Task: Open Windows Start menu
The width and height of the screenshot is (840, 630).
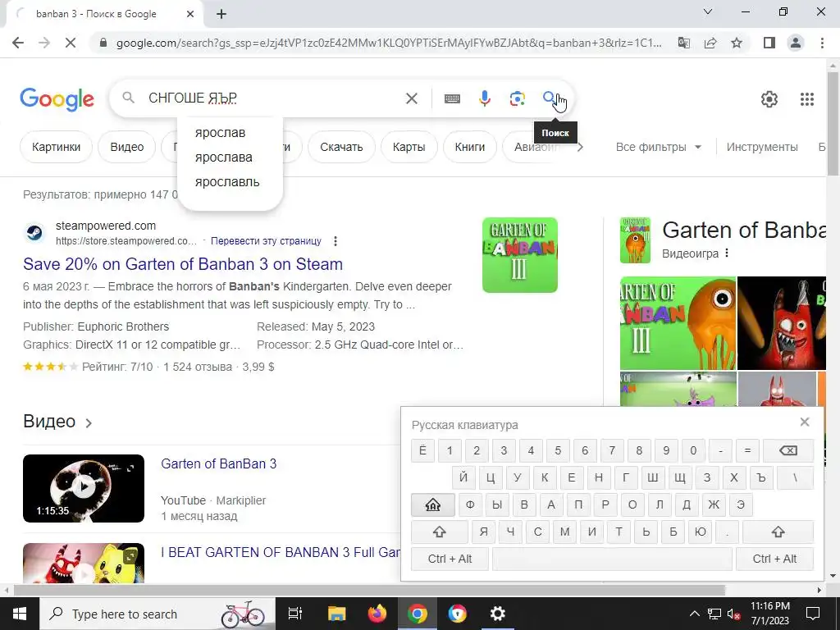Action: [x=20, y=614]
